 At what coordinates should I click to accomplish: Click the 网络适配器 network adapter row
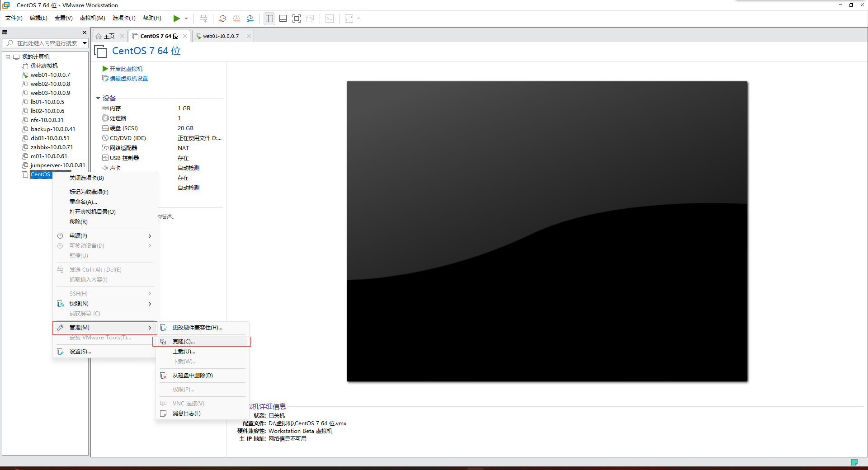pos(162,148)
